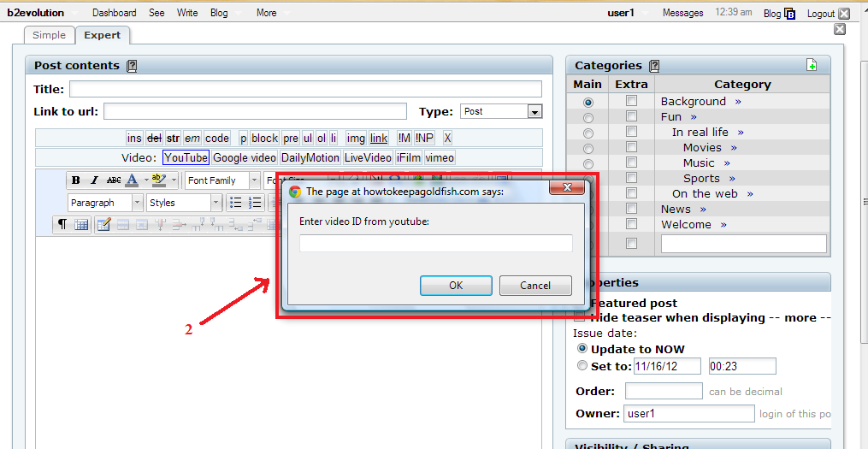
Task: Check Extra box for new category row
Action: (631, 243)
